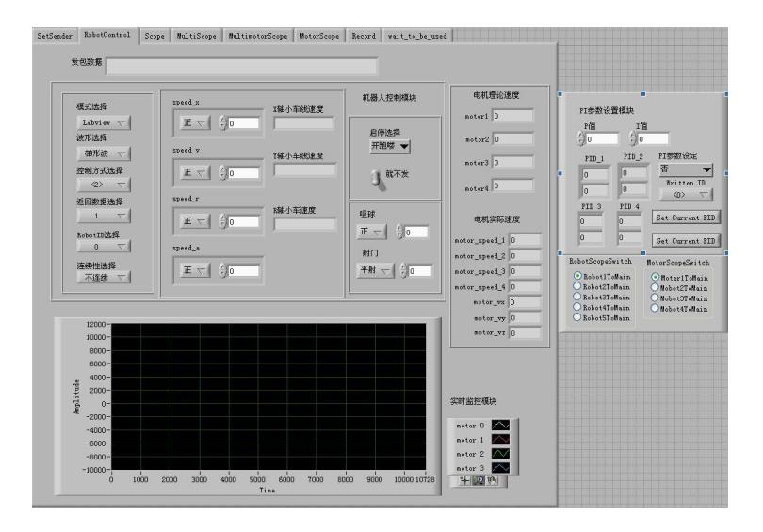Click the 射门 value stepper arrows
Screen dimensions: 763x532
pyautogui.click(x=403, y=270)
